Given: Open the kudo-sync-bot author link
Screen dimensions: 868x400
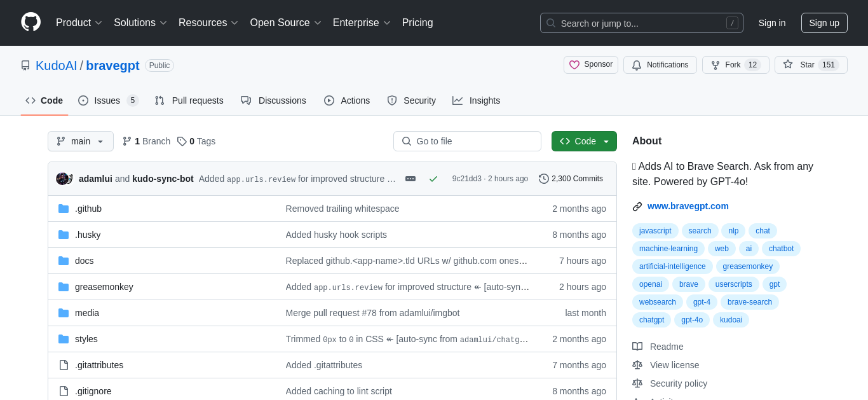Looking at the screenshot, I should (163, 179).
